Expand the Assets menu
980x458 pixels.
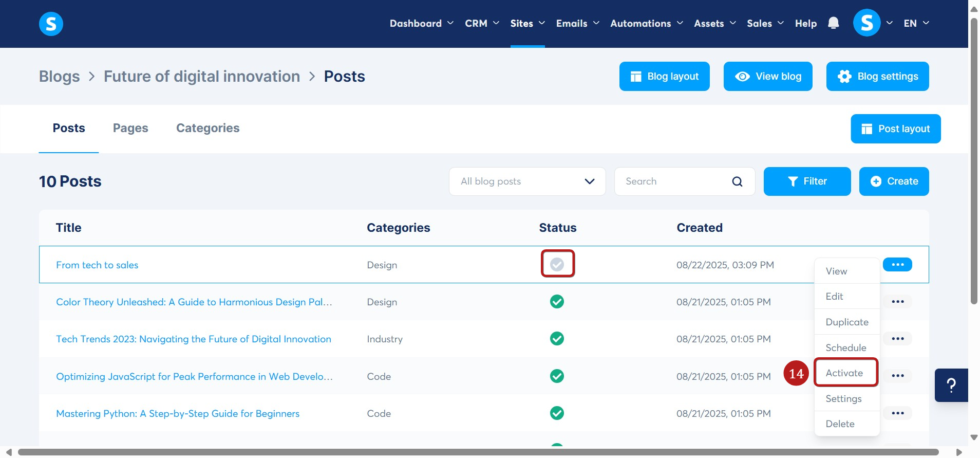coord(715,23)
